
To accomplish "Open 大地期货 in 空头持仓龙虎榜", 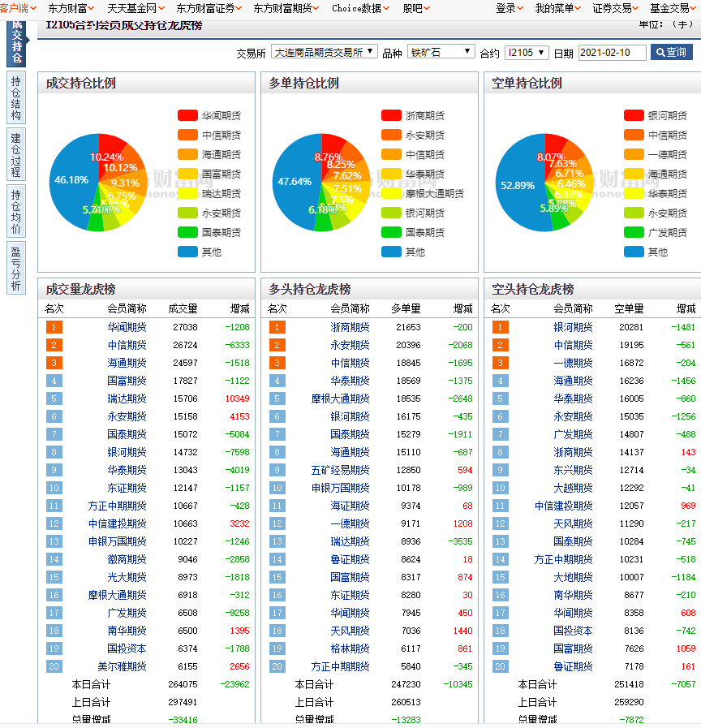I will [x=573, y=577].
